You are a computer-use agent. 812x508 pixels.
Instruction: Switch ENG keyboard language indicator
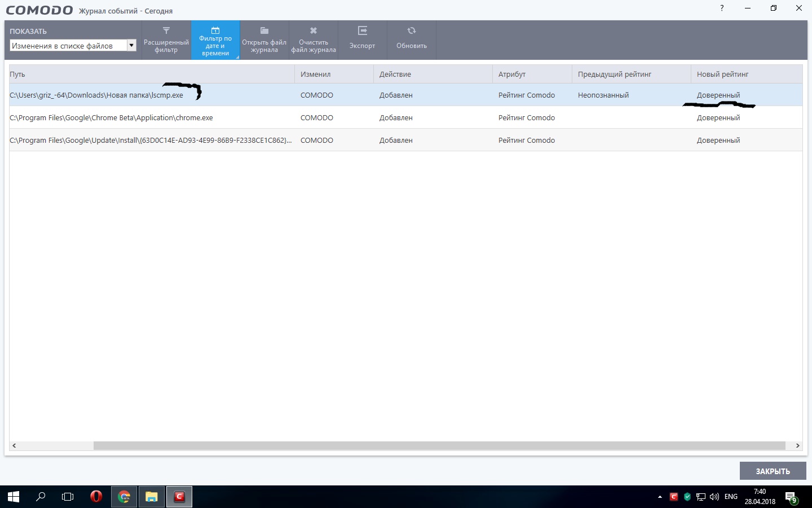(731, 497)
